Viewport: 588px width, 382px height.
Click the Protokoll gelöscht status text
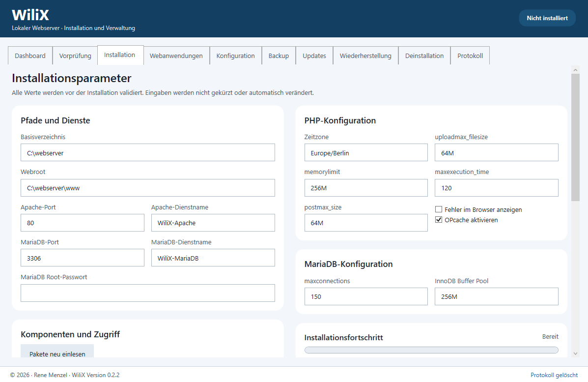pyautogui.click(x=554, y=375)
